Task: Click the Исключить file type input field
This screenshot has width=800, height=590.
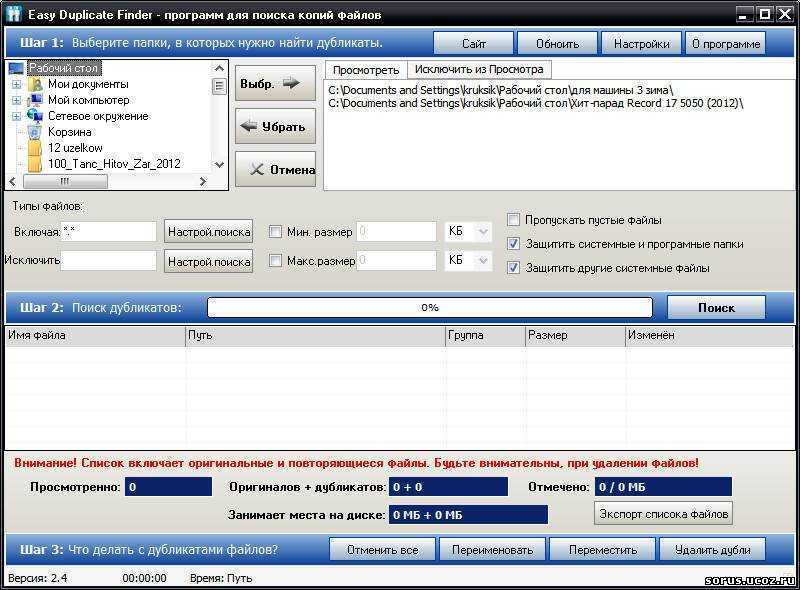Action: pos(108,260)
